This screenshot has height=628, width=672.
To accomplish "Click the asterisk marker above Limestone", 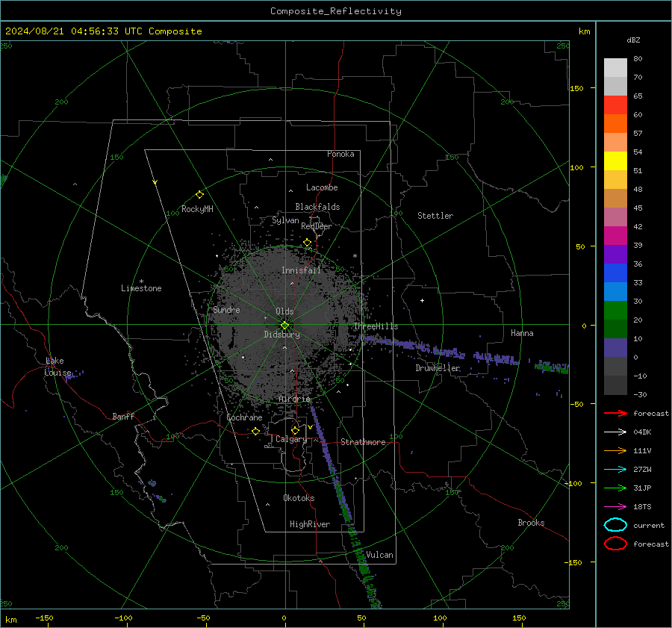I will [x=141, y=282].
